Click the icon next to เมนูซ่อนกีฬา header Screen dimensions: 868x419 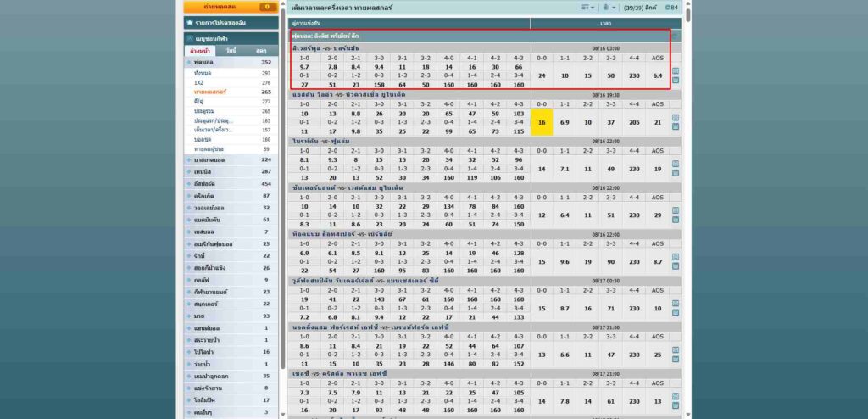[190, 39]
